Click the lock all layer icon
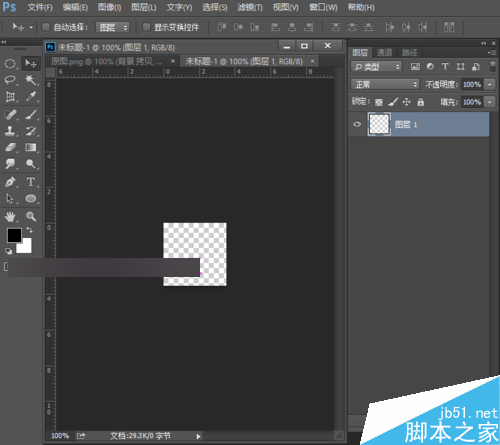Screen dimensions: 500x445 point(421,102)
